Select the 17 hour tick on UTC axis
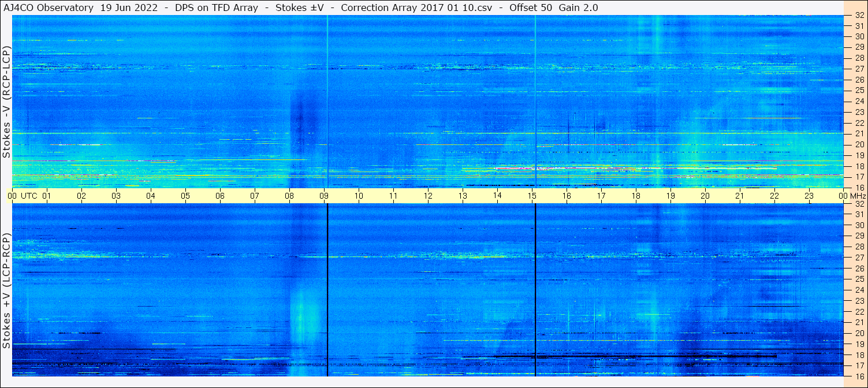This screenshot has height=388, width=868. tap(601, 196)
